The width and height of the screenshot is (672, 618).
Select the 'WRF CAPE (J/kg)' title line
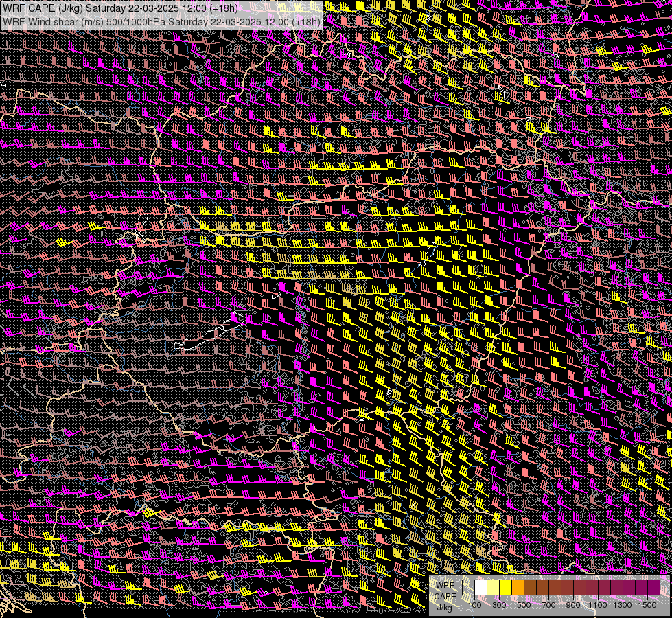tap(120, 8)
